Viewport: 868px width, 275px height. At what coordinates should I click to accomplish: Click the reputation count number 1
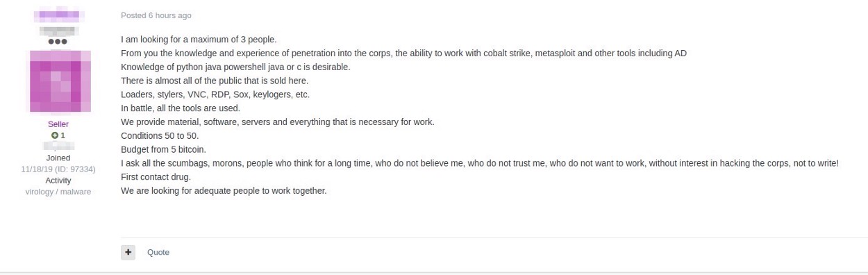[63, 135]
